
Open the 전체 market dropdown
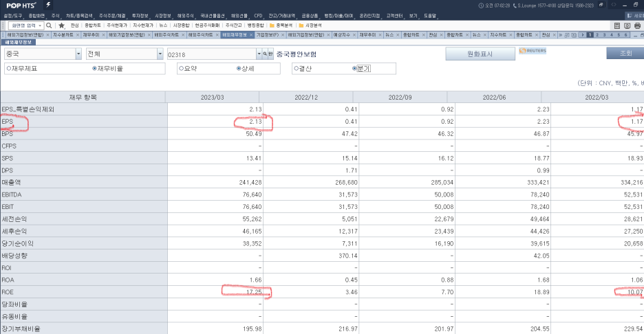click(x=160, y=54)
